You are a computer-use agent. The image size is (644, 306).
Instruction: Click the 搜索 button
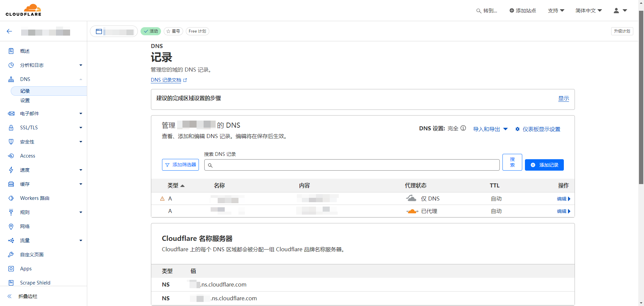pyautogui.click(x=512, y=162)
